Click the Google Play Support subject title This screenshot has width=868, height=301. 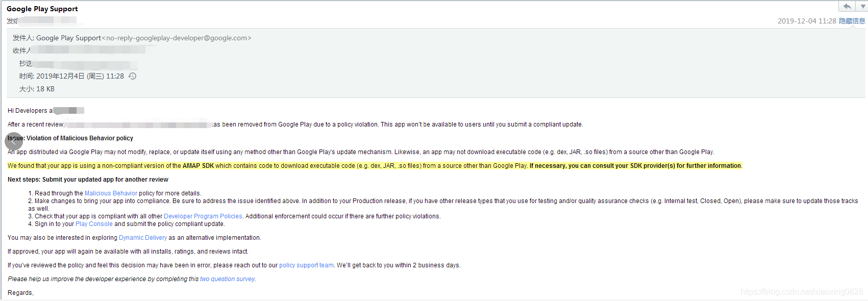pyautogui.click(x=42, y=9)
